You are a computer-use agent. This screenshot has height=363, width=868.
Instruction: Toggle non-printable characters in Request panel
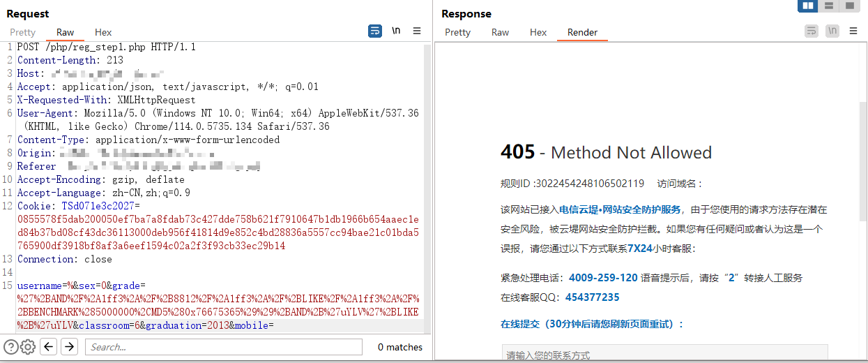tap(396, 31)
